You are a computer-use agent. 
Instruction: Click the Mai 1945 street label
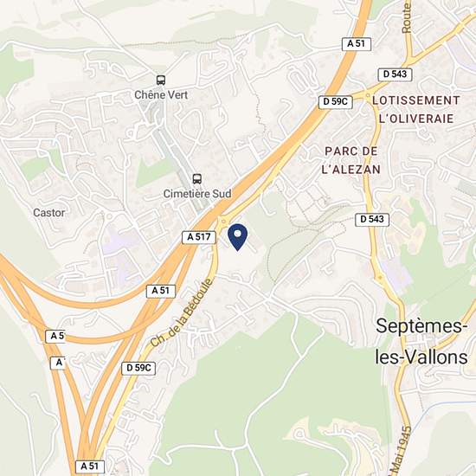click(402, 451)
